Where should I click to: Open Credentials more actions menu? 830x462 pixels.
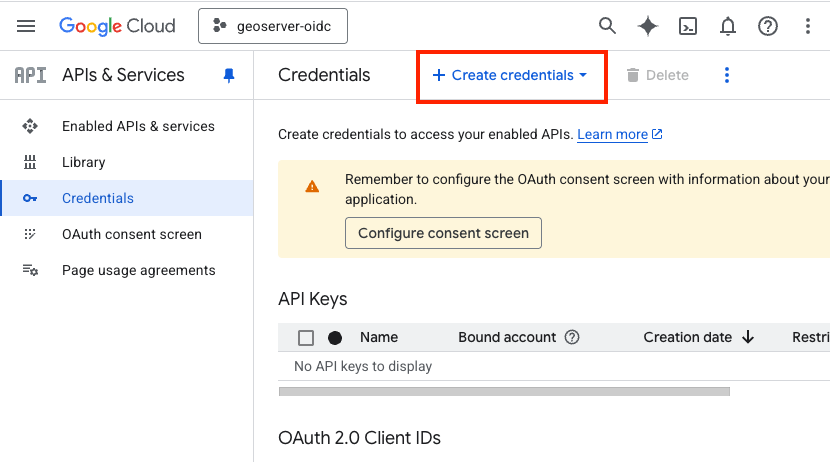(x=727, y=75)
